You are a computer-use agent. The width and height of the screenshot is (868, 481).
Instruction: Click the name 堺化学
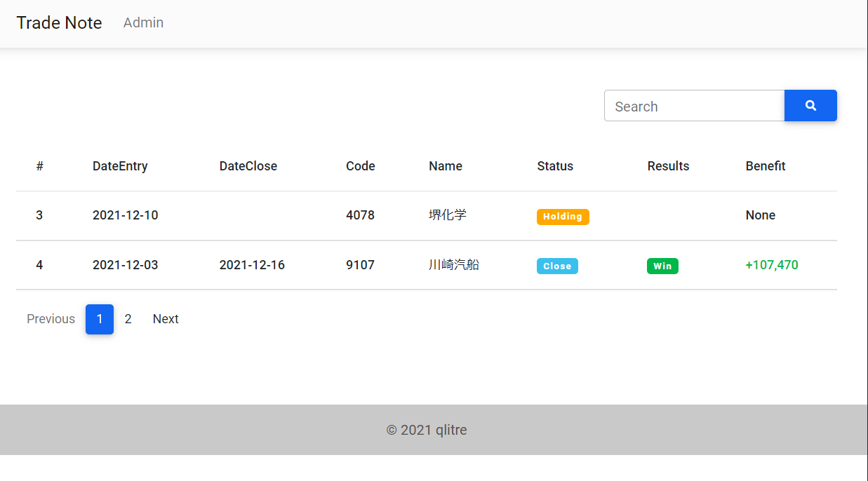(448, 215)
